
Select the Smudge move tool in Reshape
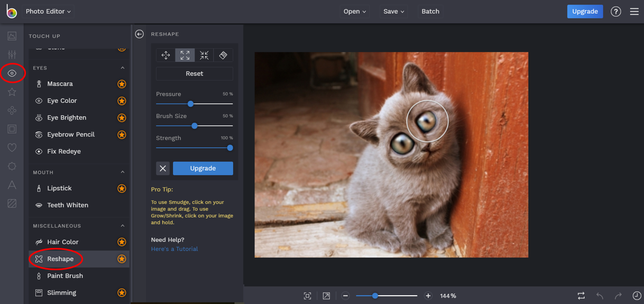pos(166,55)
